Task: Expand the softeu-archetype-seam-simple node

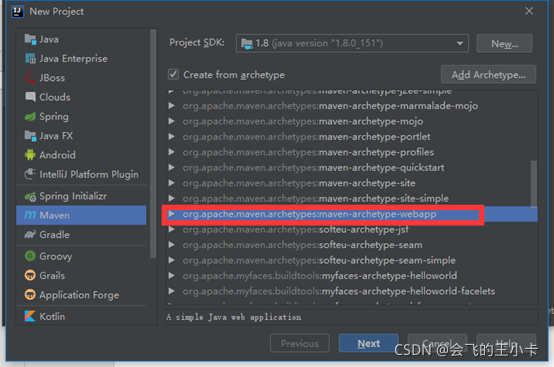Action: tap(172, 260)
